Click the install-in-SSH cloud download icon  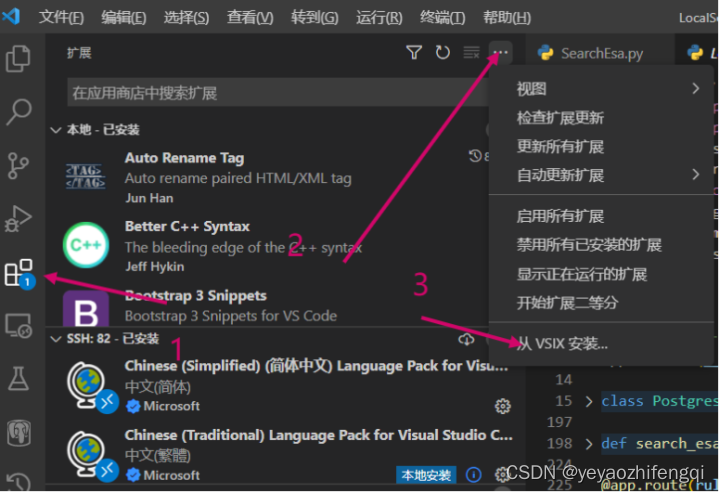click(x=466, y=339)
